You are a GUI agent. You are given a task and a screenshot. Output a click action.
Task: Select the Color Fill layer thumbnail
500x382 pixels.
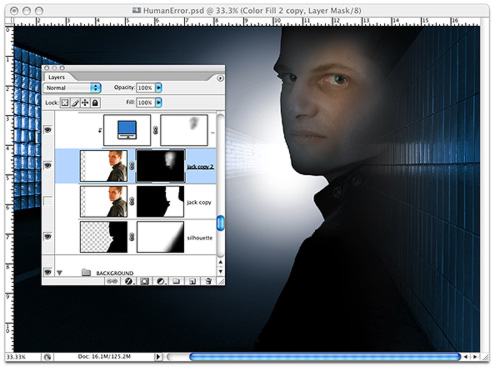pyautogui.click(x=127, y=131)
